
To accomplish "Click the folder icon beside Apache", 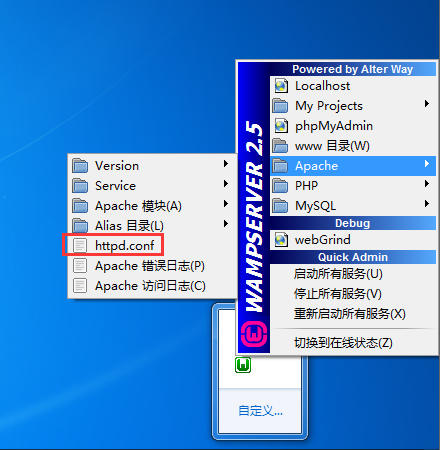I will [280, 166].
